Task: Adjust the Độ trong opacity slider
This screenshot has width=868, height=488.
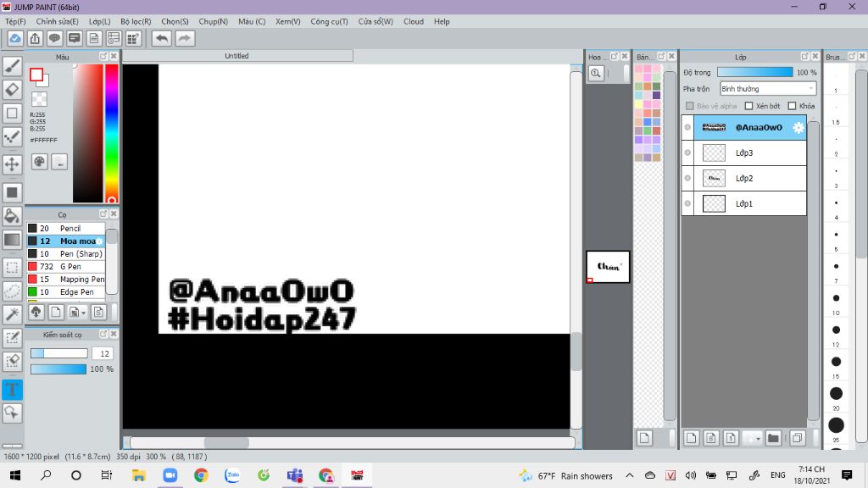Action: (754, 73)
